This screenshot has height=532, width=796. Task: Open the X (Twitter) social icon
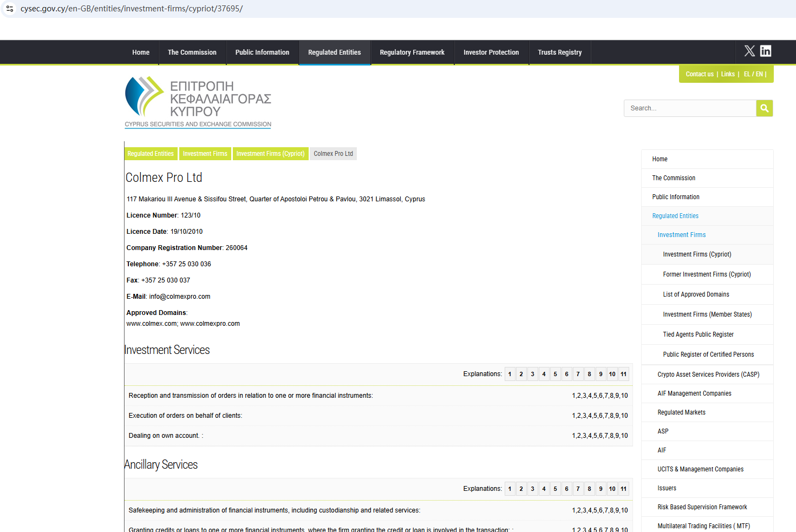point(749,51)
